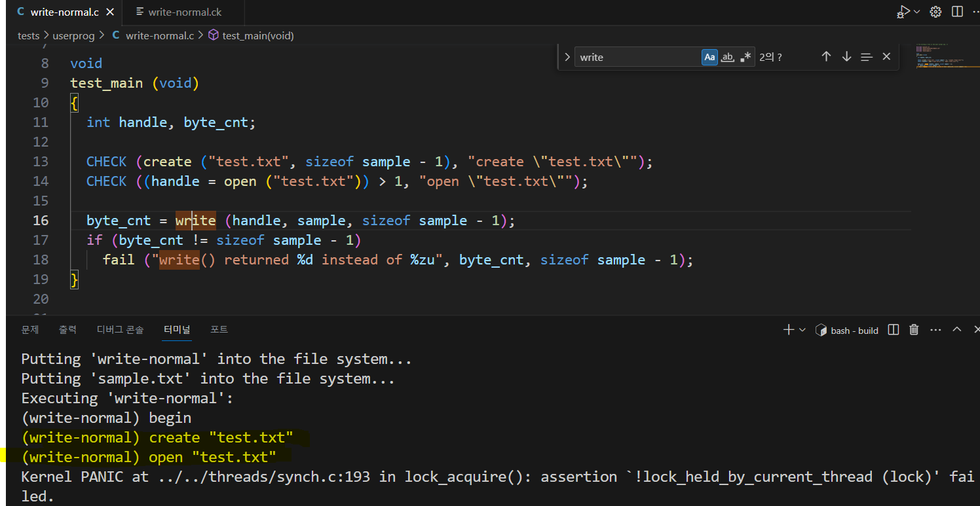
Task: Toggle regex mode in the search bar
Action: coord(745,56)
